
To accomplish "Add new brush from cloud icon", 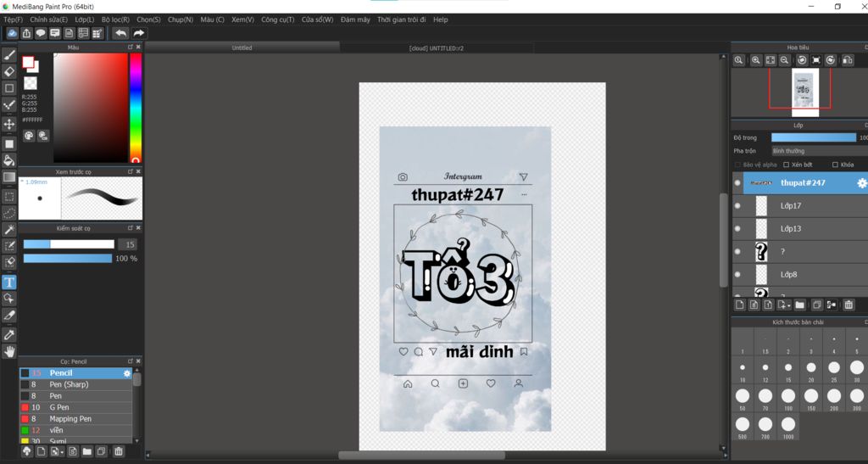I will tap(26, 452).
